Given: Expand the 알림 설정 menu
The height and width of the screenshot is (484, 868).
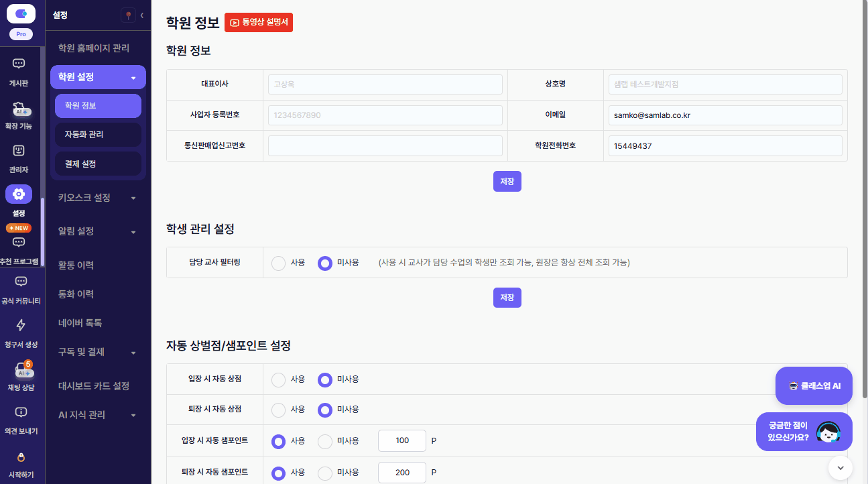Looking at the screenshot, I should (x=98, y=231).
